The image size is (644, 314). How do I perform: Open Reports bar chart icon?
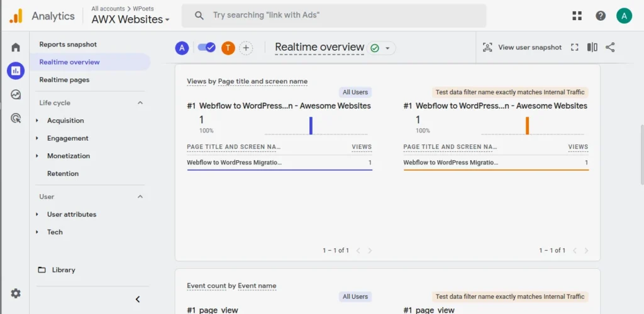[16, 71]
